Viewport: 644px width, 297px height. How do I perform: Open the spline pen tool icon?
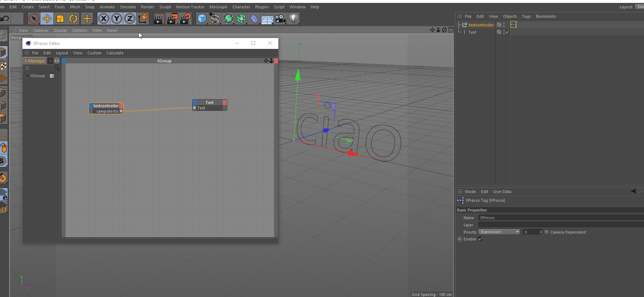coord(215,18)
